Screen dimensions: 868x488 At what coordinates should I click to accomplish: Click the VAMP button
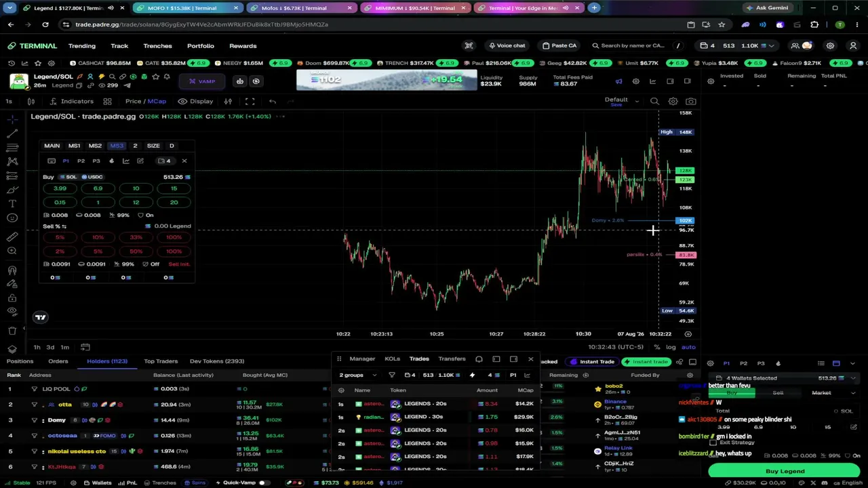pyautogui.click(x=201, y=81)
